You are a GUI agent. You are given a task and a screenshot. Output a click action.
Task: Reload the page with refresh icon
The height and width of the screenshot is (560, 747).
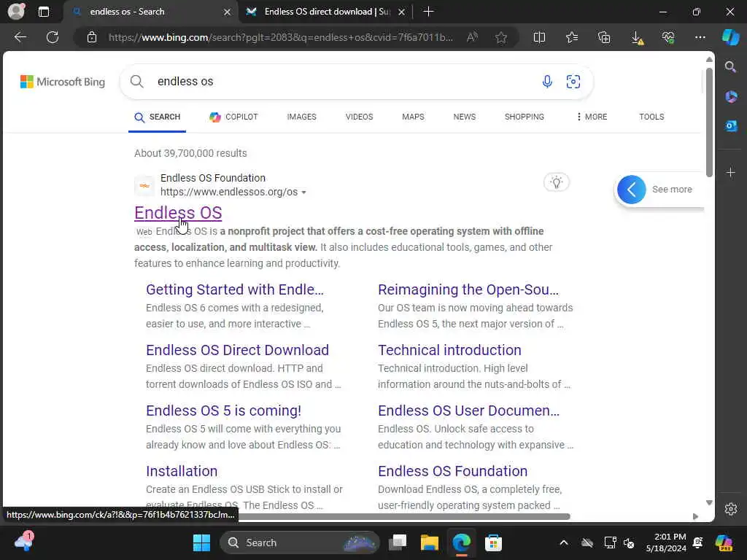pos(53,37)
